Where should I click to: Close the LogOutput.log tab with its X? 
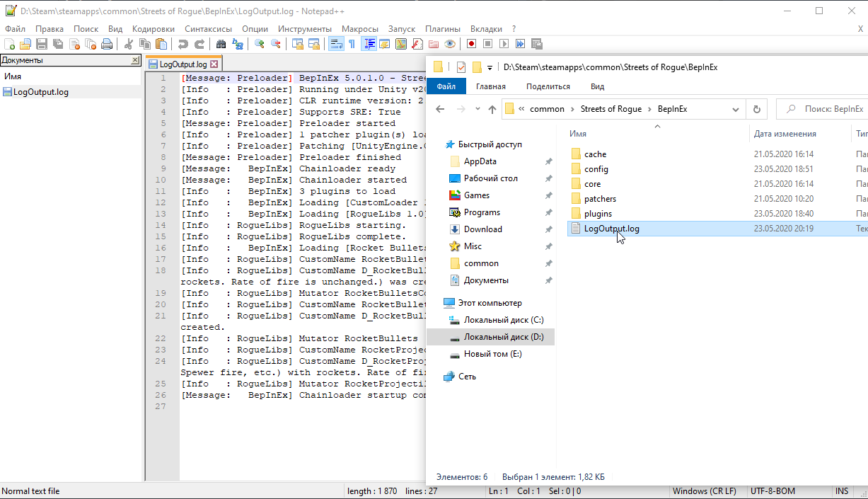(214, 64)
